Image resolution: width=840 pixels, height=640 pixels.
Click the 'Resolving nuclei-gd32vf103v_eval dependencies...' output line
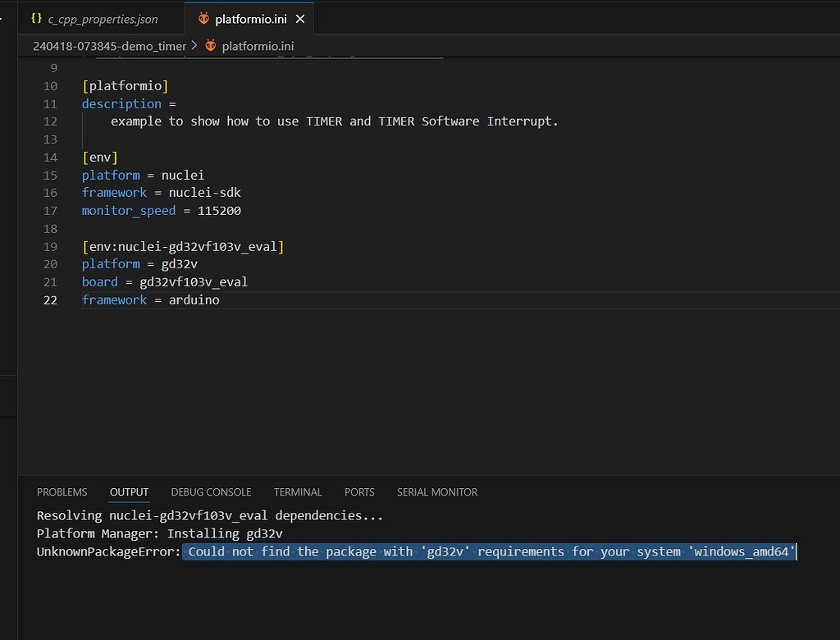[210, 515]
